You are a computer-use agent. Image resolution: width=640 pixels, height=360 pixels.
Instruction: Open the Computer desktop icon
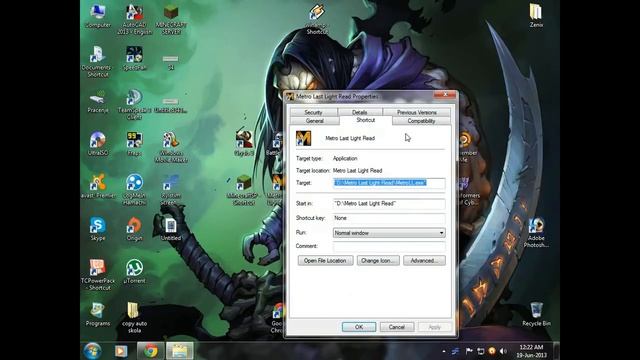pyautogui.click(x=98, y=16)
